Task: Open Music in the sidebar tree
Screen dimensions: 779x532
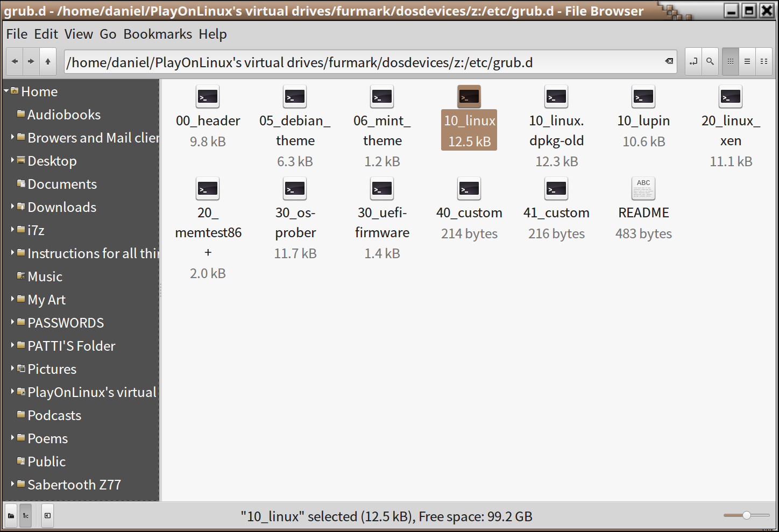Action: (45, 276)
